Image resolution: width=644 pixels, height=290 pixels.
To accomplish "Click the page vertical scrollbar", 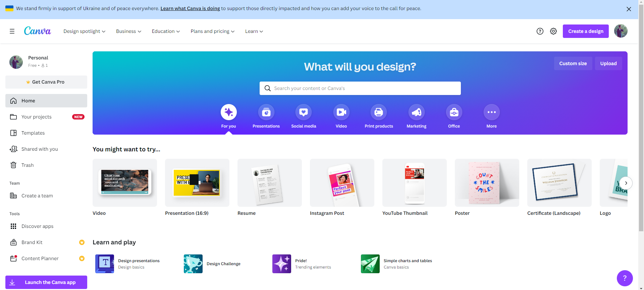I will [x=641, y=117].
